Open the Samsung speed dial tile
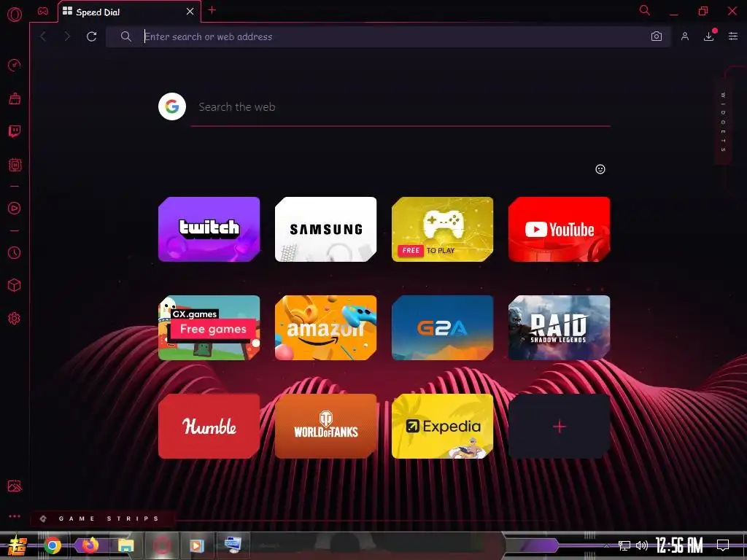 pyautogui.click(x=326, y=229)
